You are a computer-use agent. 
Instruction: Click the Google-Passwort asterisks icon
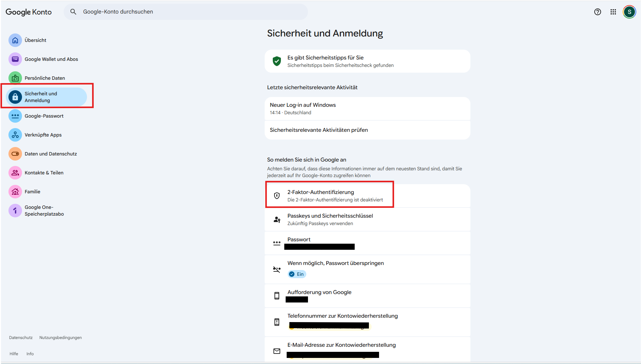click(x=15, y=116)
